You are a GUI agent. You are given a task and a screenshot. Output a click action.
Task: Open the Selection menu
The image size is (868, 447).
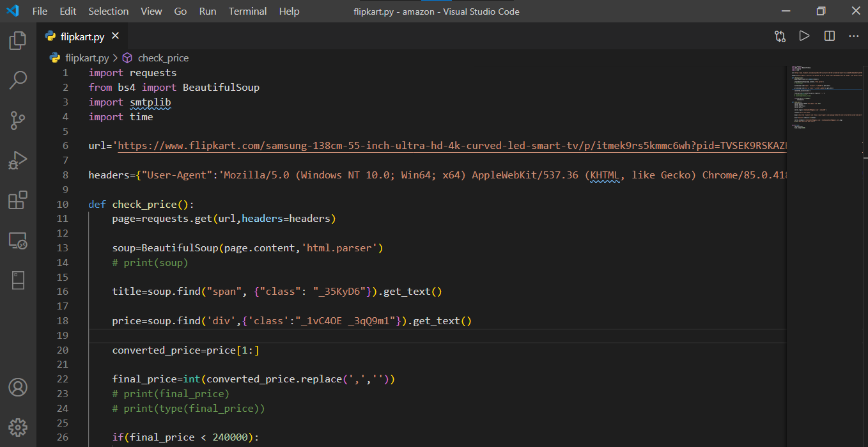(108, 12)
